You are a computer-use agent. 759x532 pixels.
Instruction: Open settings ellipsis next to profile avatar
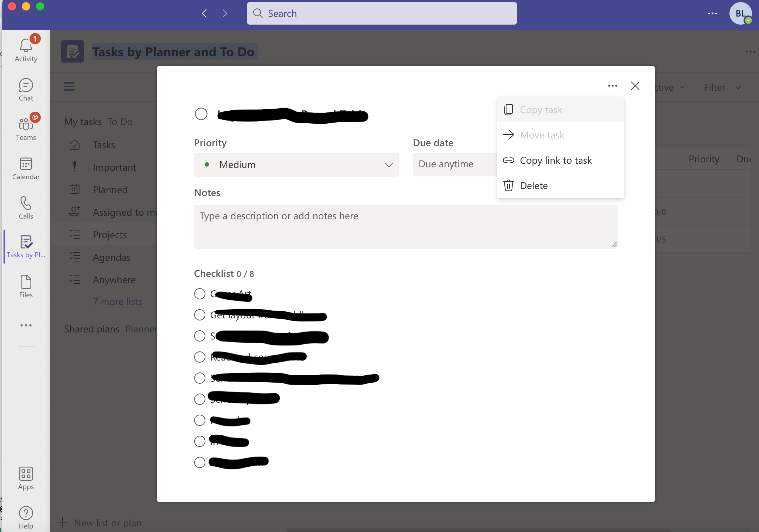713,13
